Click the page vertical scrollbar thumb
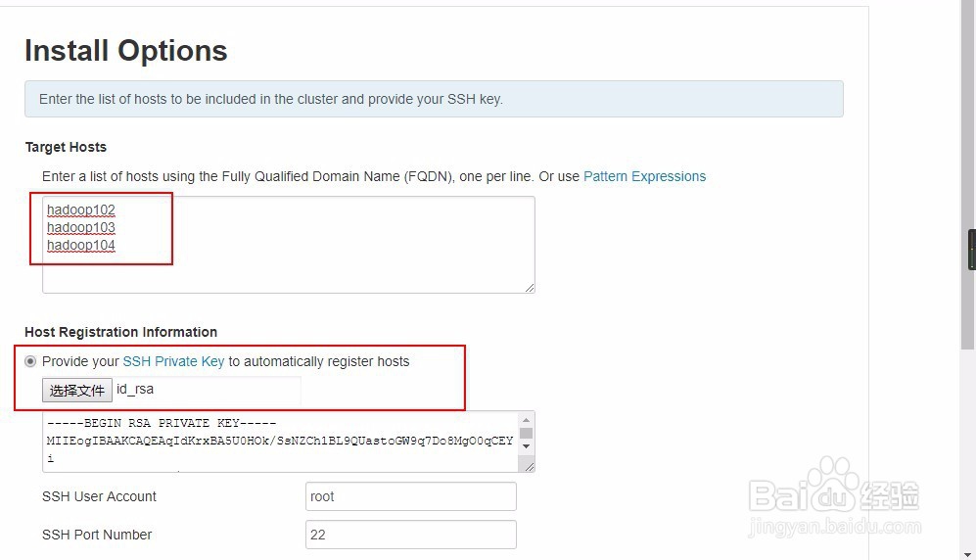This screenshot has width=976, height=560. (967, 176)
